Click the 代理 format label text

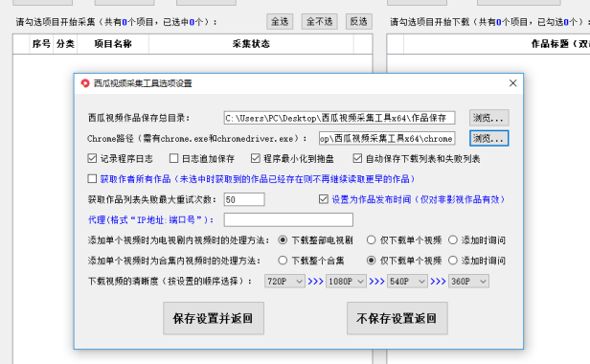tap(151, 219)
